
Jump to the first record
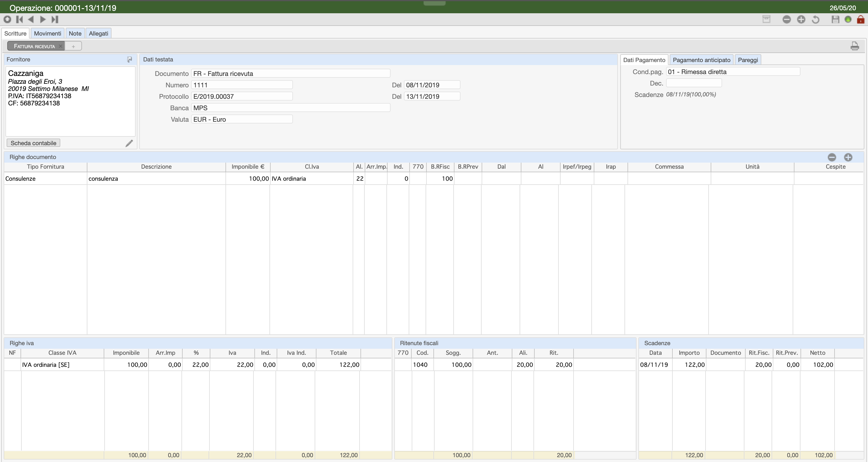[x=20, y=19]
